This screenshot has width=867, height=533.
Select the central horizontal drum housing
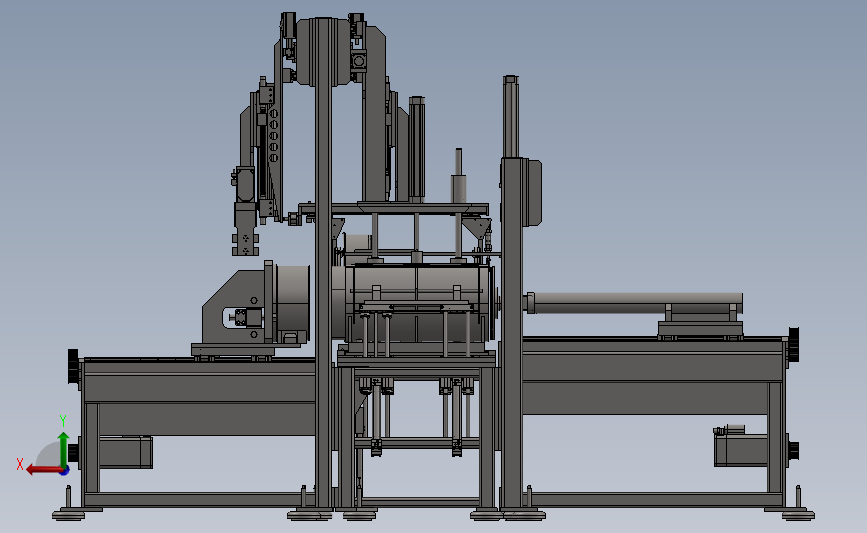[x=419, y=304]
